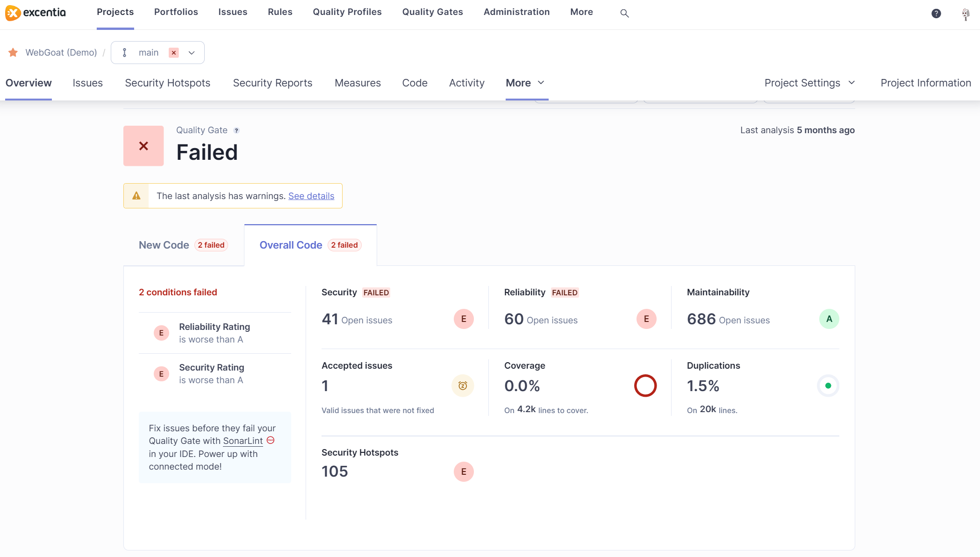The width and height of the screenshot is (980, 557).
Task: Open the Security Hotspots tab
Action: coord(167,83)
